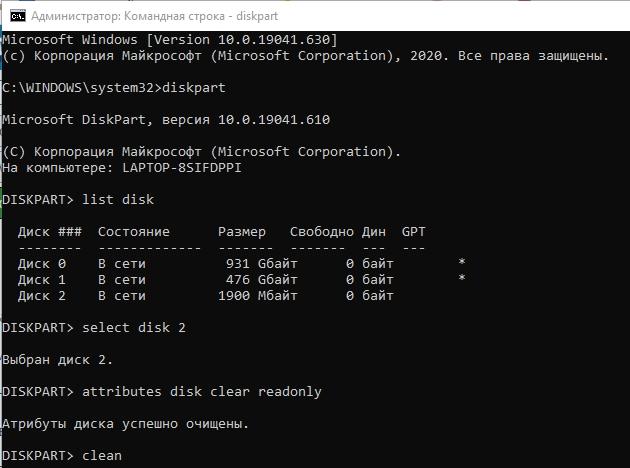Click the 'Состояние' column header
The width and height of the screenshot is (630, 468).
coord(134,232)
